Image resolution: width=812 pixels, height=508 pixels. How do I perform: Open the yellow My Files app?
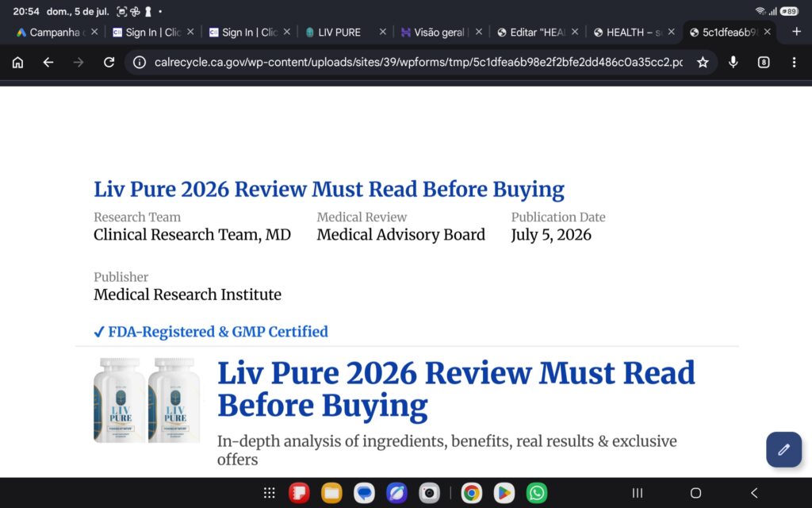pos(331,493)
